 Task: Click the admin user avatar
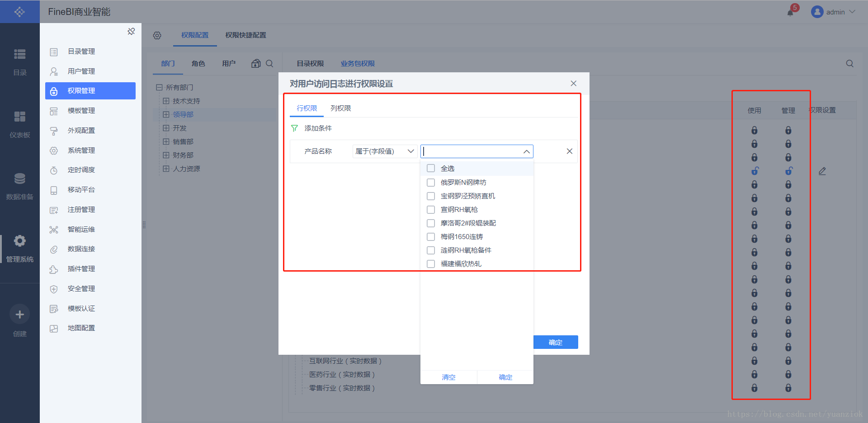[817, 12]
